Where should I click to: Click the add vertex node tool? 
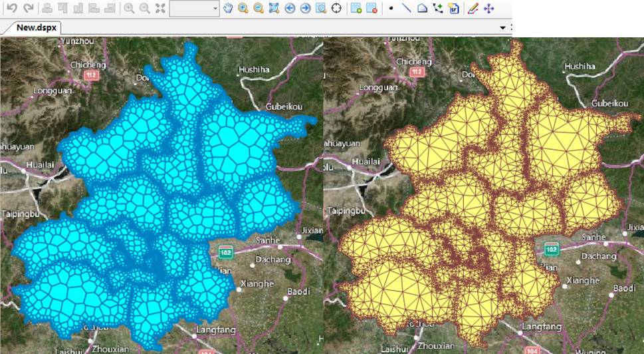pyautogui.click(x=438, y=9)
